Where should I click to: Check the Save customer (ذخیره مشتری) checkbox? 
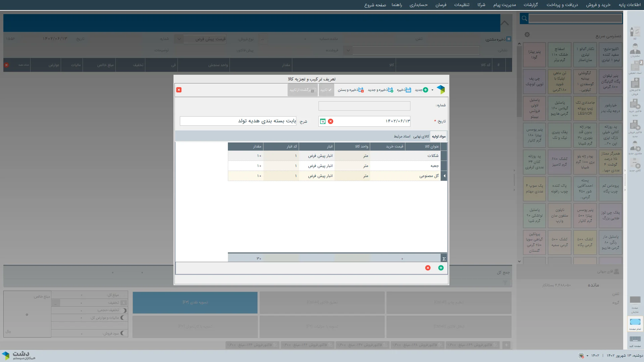coord(509,39)
